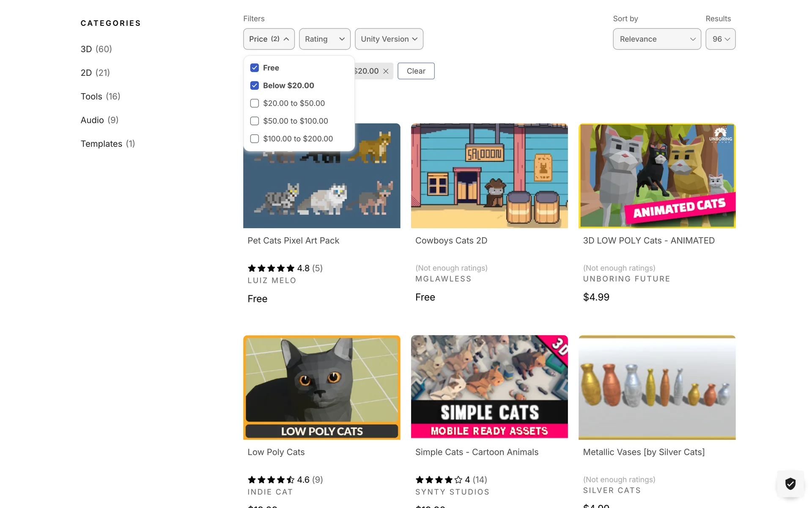Remove the $20.00 filter chip with X
This screenshot has width=812, height=508.
386,71
